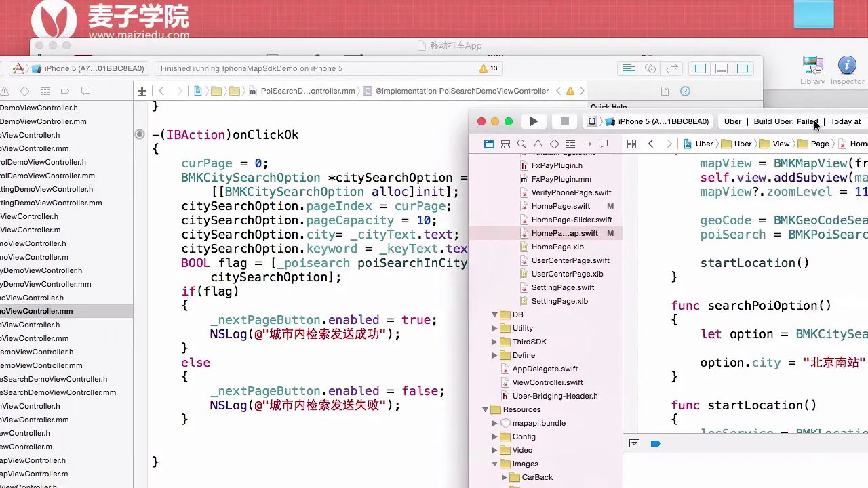Expand the mapapi.bundle item
868x488 pixels.
click(494, 423)
